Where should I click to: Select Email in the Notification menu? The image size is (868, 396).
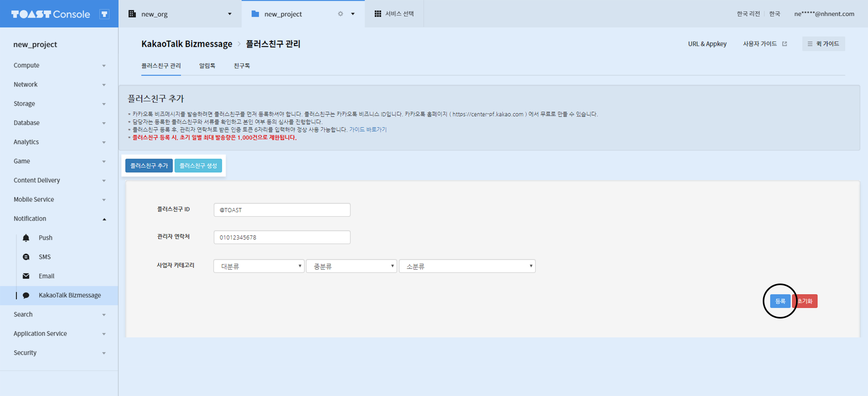tap(46, 276)
